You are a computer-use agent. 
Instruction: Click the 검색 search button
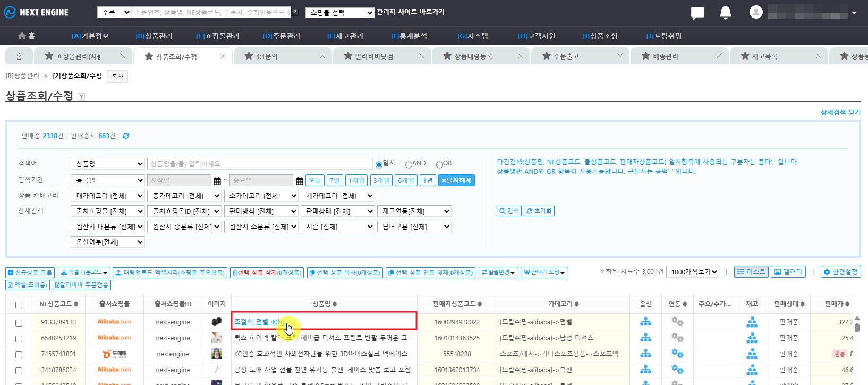[509, 211]
